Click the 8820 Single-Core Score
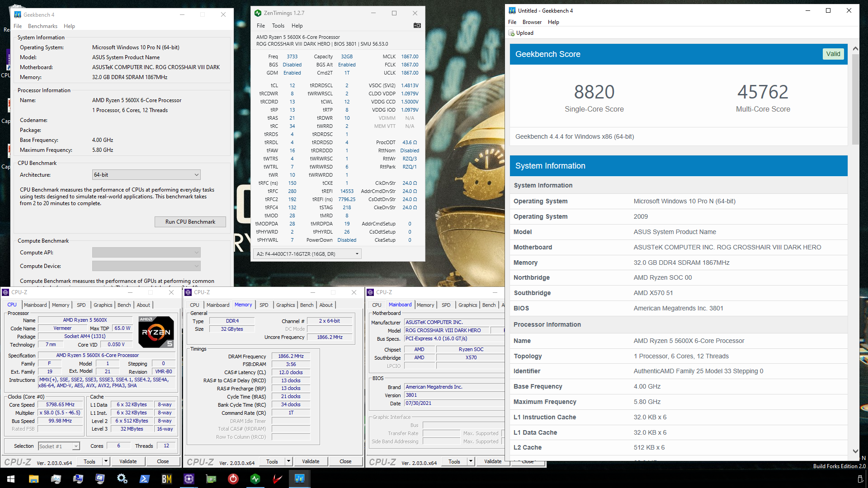Image resolution: width=868 pixels, height=488 pixels. 594,92
